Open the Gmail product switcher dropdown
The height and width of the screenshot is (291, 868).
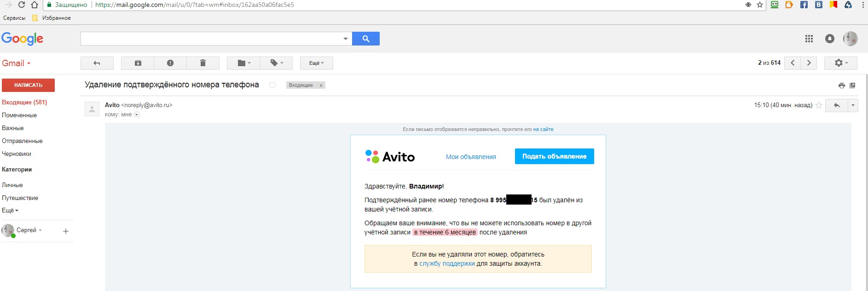[x=16, y=63]
